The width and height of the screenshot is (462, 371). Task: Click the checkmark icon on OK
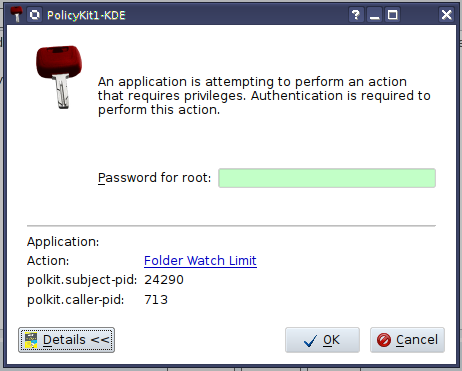point(310,341)
